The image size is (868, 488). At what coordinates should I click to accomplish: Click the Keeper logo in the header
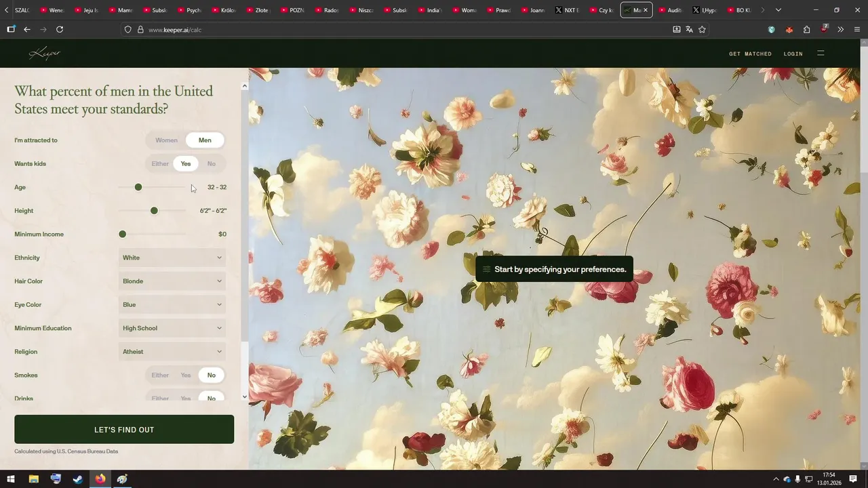pos(45,54)
